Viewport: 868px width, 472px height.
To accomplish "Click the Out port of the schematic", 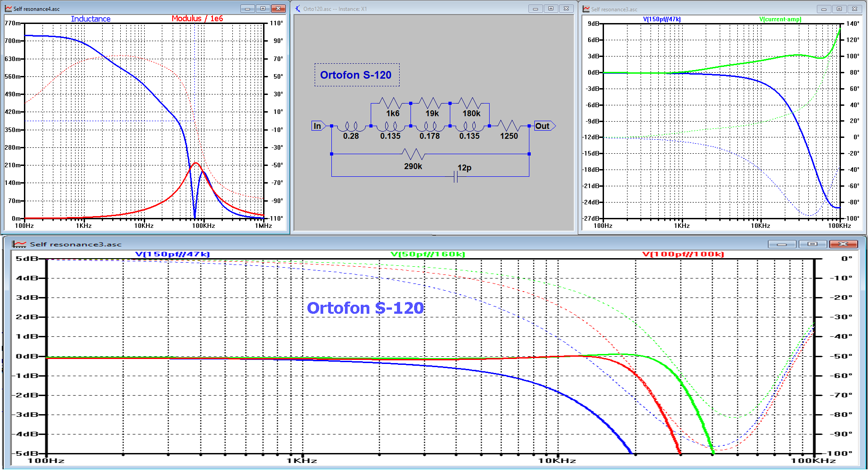I will pyautogui.click(x=544, y=126).
